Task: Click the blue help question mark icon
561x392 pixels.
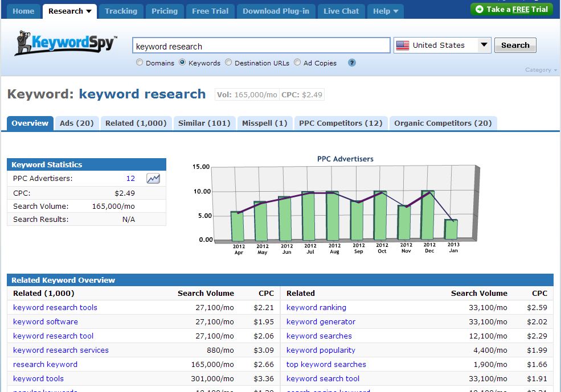Action: coord(352,63)
